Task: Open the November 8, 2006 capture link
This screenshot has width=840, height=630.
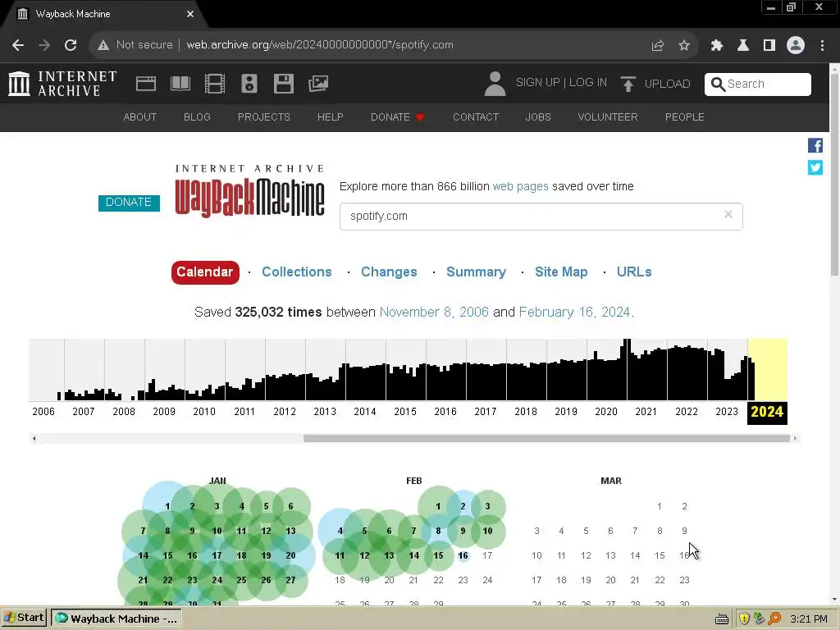Action: (434, 312)
